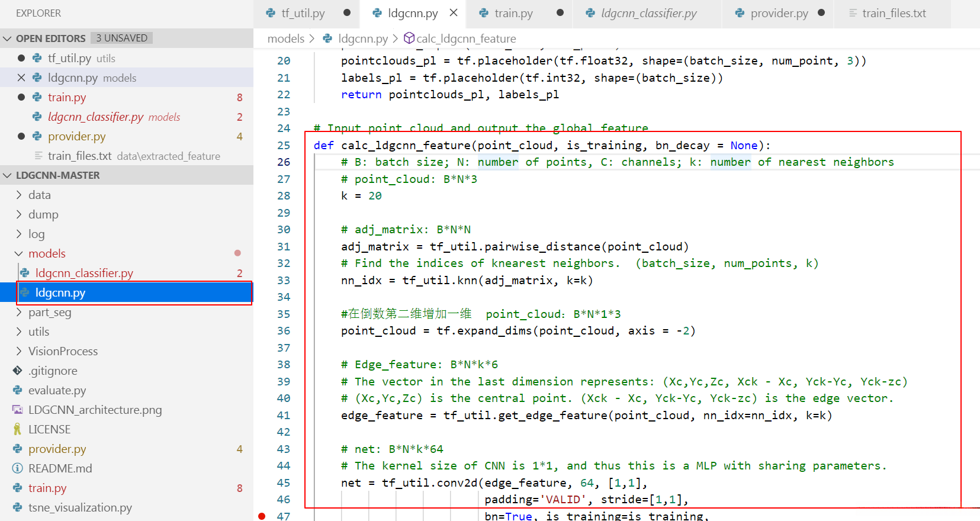
Task: Click the EXPLORER panel title
Action: (38, 13)
